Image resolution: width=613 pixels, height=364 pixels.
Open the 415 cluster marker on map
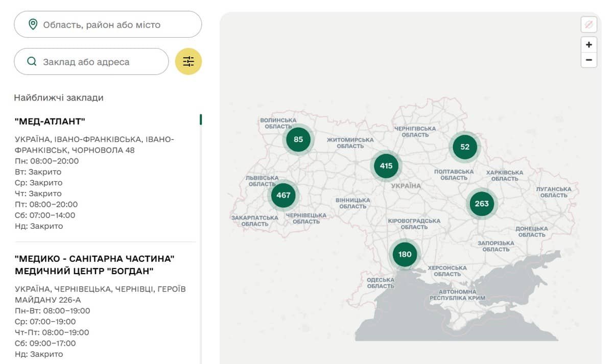click(x=386, y=166)
